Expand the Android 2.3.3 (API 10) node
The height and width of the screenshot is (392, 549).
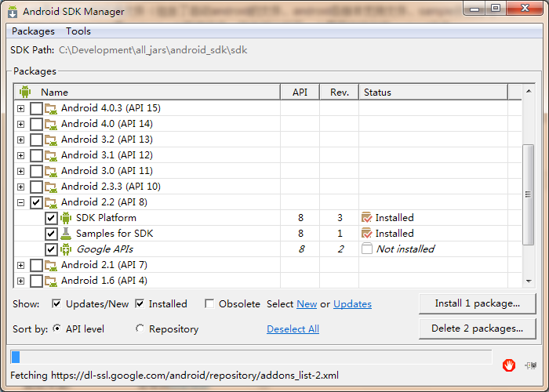(21, 187)
